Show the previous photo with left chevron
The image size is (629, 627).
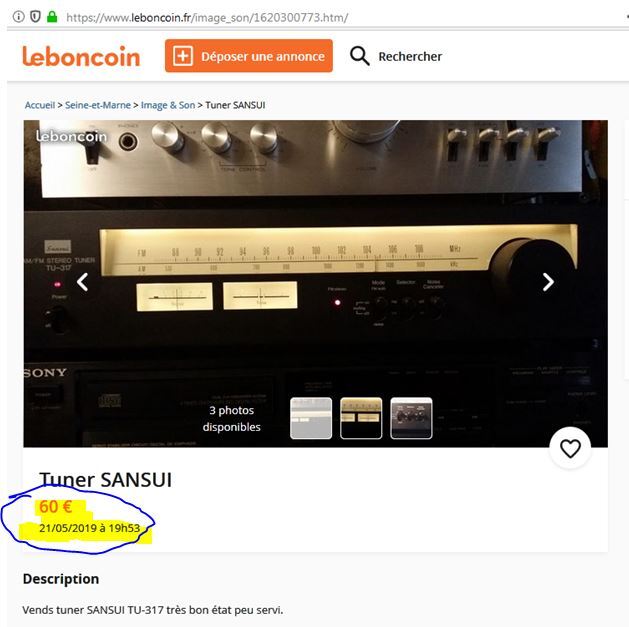point(83,282)
